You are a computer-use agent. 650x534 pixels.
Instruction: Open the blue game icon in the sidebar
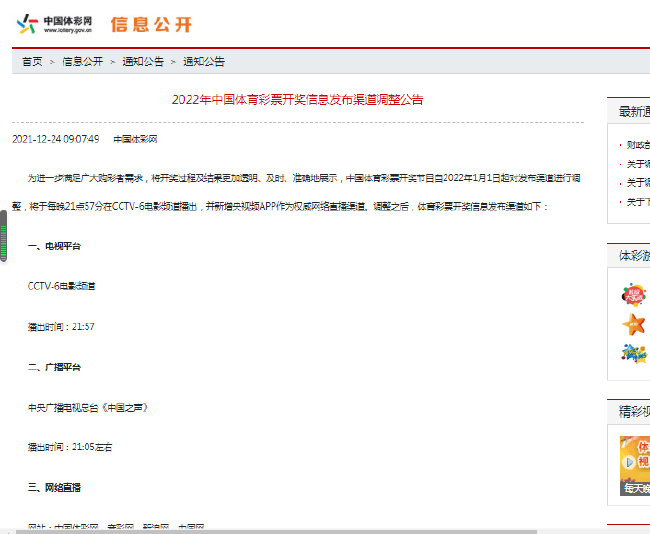click(x=633, y=353)
